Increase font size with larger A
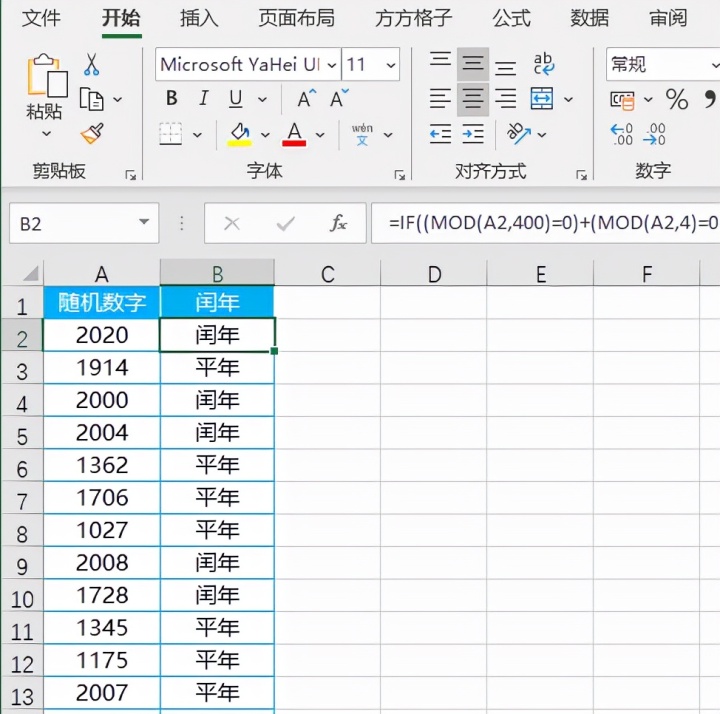 307,98
